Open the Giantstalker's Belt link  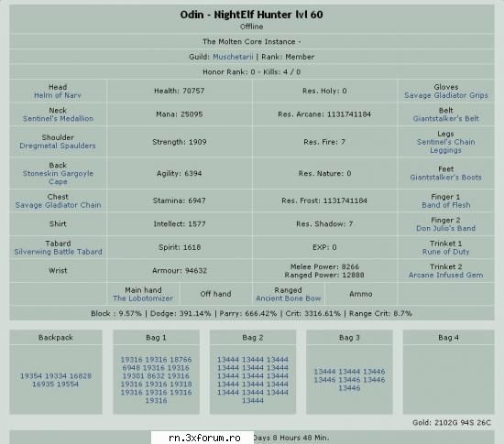coord(446,118)
